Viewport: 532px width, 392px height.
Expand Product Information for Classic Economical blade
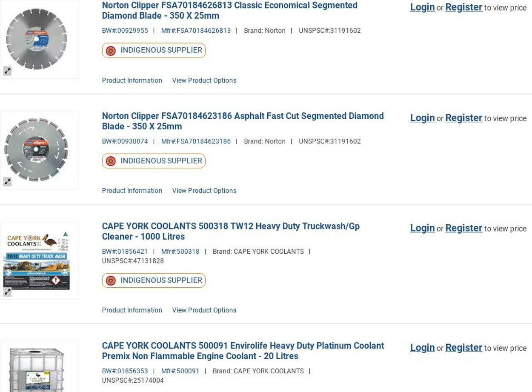pyautogui.click(x=132, y=80)
